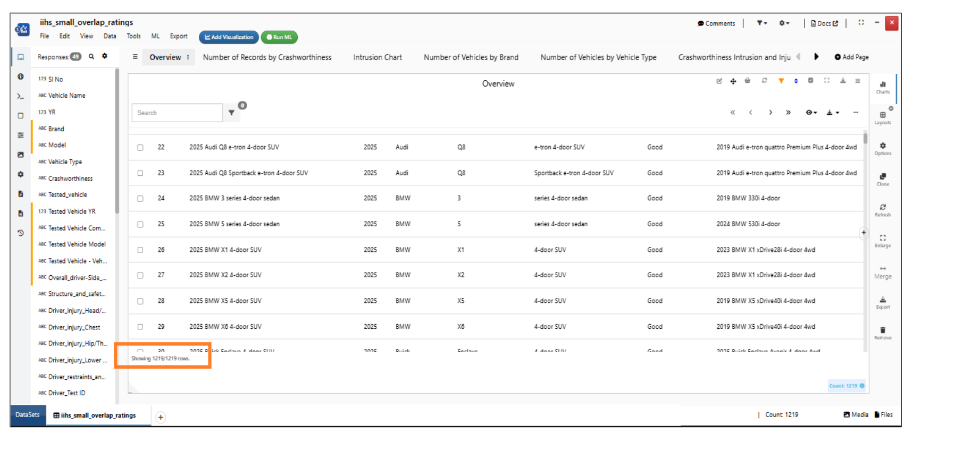Jump to last table page
Screen dimensions: 980x459
pyautogui.click(x=788, y=113)
